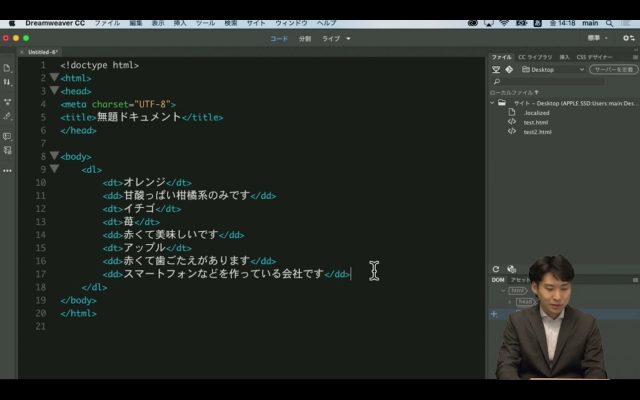Sort by the ローカルファイル column header
Screen dimensions: 640x400
click(x=514, y=93)
